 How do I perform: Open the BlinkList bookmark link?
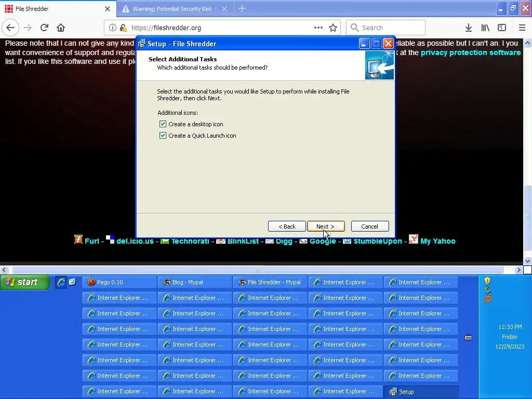[x=243, y=241]
